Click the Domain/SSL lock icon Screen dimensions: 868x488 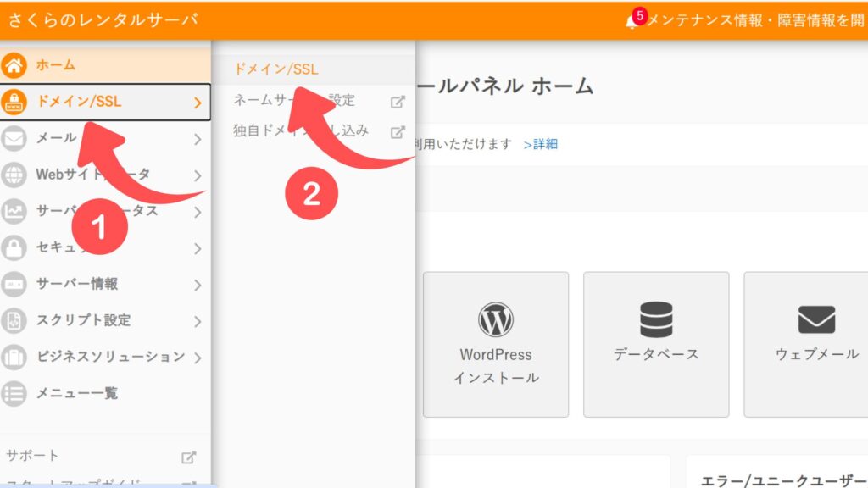(x=14, y=102)
